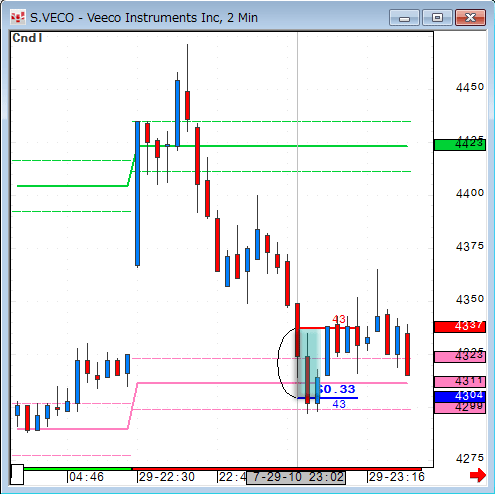Click the 4450 price scale value
Viewport: 495px width, 494px height.
470,87
